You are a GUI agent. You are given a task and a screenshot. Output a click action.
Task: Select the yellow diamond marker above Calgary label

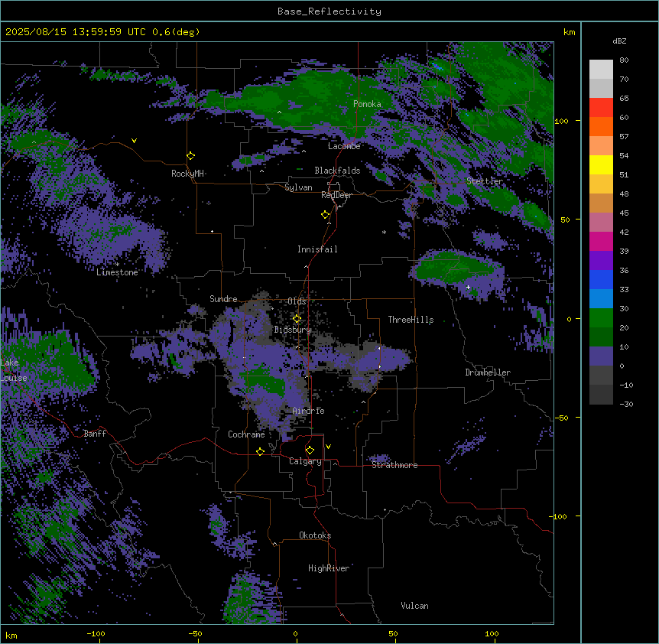(310, 450)
